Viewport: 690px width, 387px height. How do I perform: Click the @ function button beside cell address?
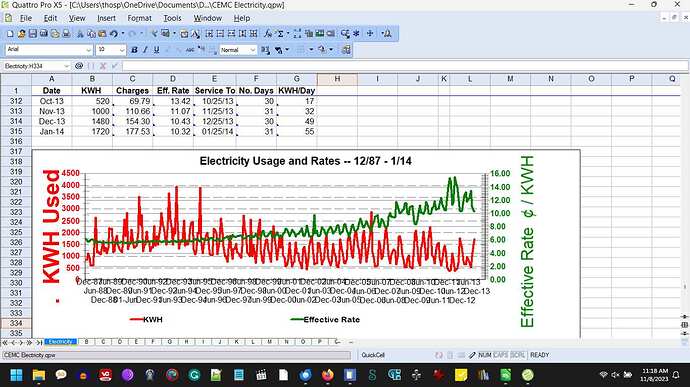79,66
